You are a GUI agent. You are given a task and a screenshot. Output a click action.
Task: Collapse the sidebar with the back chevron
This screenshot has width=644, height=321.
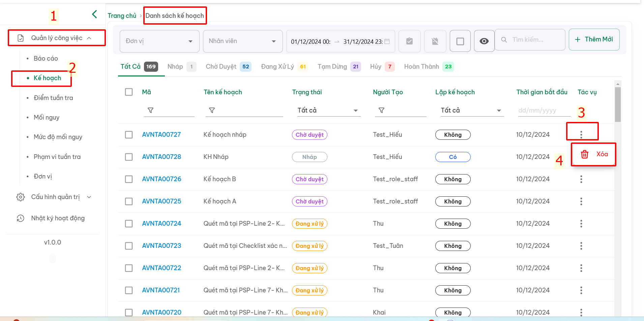(94, 14)
